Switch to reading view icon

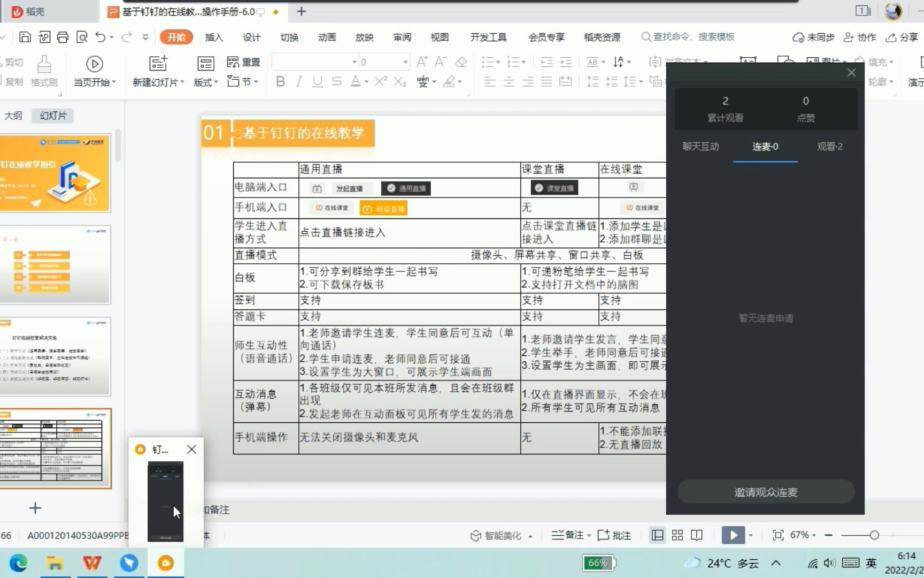(697, 535)
